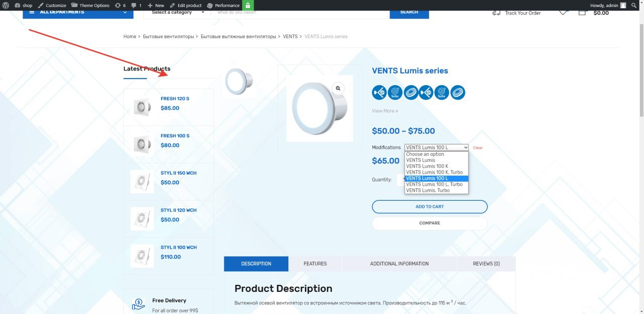Click the COMPARE button
This screenshot has height=314, width=644.
click(x=430, y=223)
